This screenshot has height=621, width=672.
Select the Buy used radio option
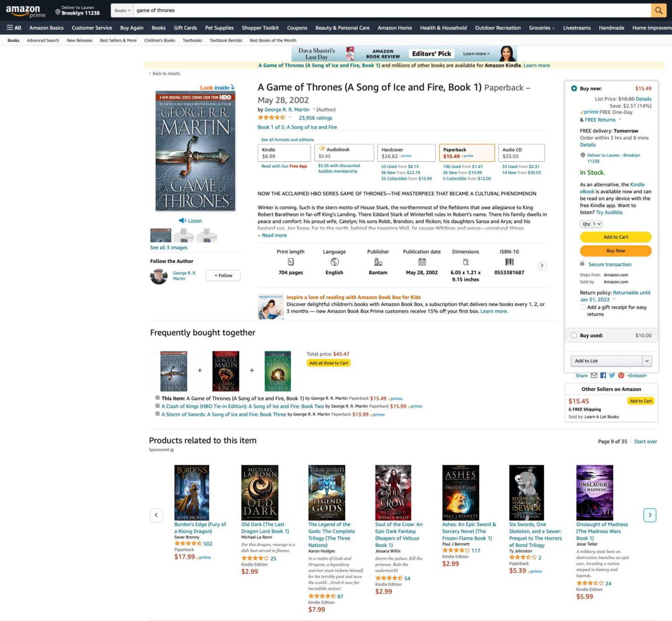tap(574, 335)
